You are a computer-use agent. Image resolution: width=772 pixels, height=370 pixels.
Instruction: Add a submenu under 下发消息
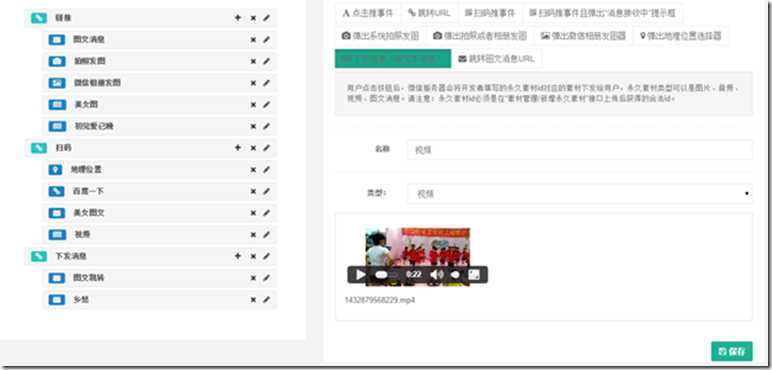[238, 256]
